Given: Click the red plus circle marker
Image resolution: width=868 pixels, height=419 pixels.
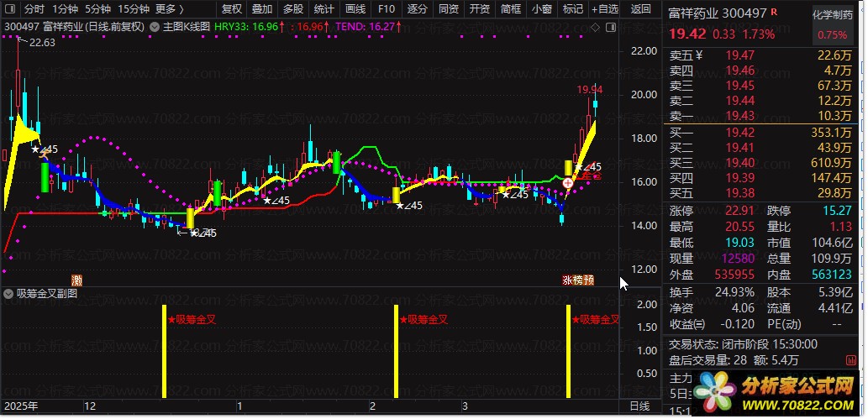Looking at the screenshot, I should point(567,183).
